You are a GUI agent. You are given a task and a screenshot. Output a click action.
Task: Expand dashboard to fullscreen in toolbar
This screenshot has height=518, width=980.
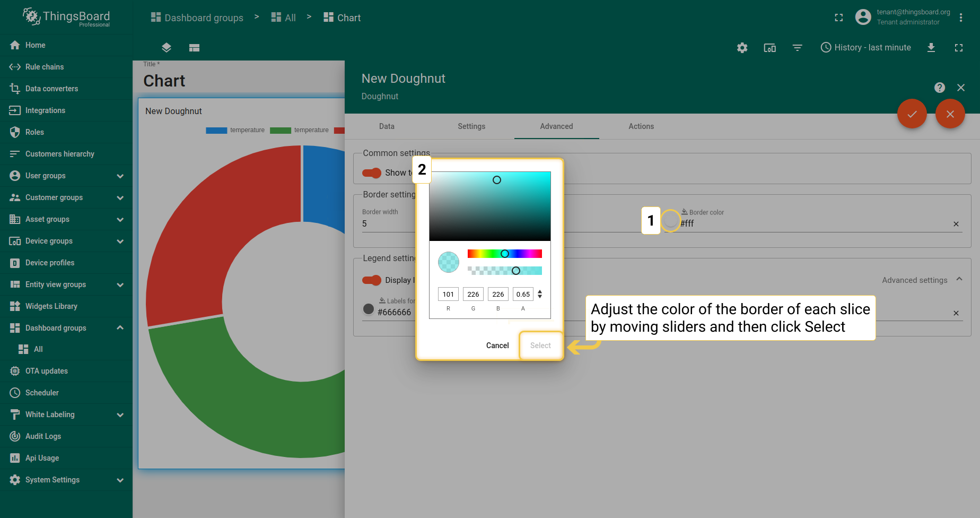[x=958, y=48]
